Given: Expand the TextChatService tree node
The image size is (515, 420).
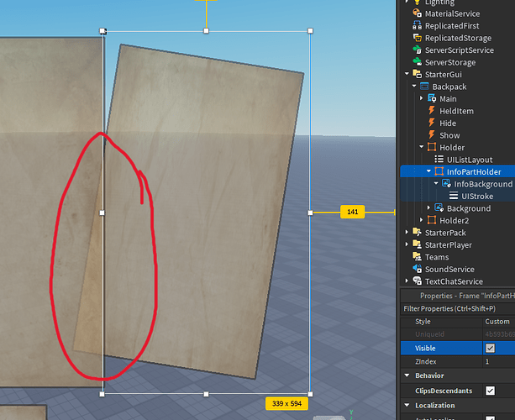Looking at the screenshot, I should [x=407, y=281].
